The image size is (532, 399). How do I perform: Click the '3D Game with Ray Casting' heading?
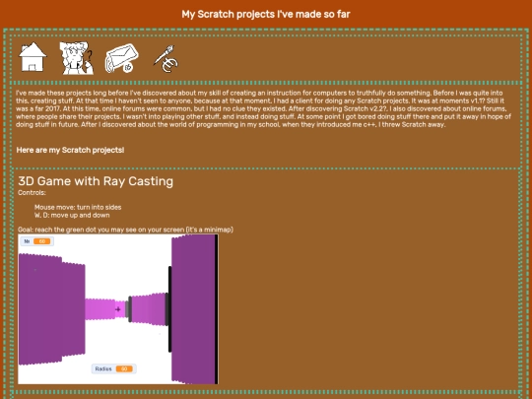click(96, 181)
